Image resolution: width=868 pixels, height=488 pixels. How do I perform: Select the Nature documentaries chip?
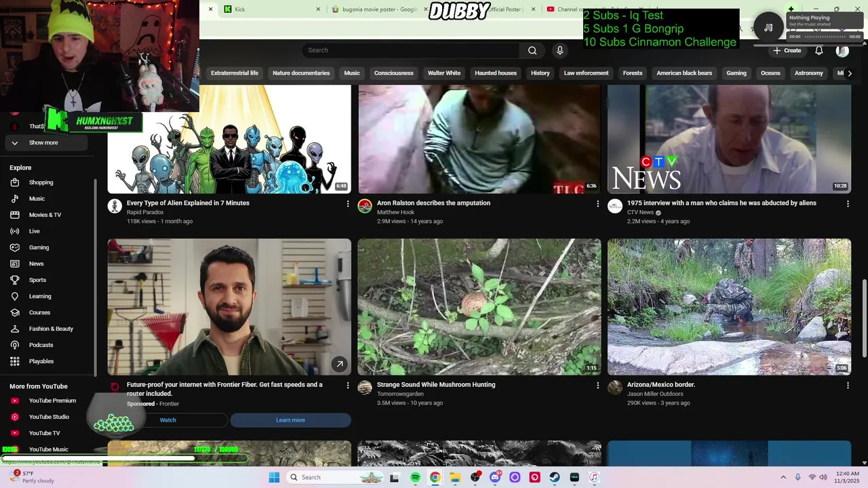tap(301, 73)
